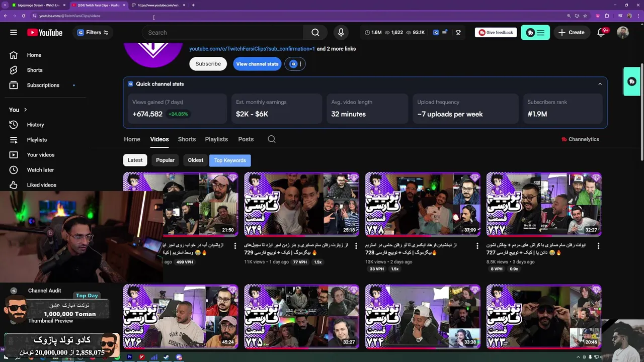
Task: Open the Channelytics link
Action: [580, 139]
